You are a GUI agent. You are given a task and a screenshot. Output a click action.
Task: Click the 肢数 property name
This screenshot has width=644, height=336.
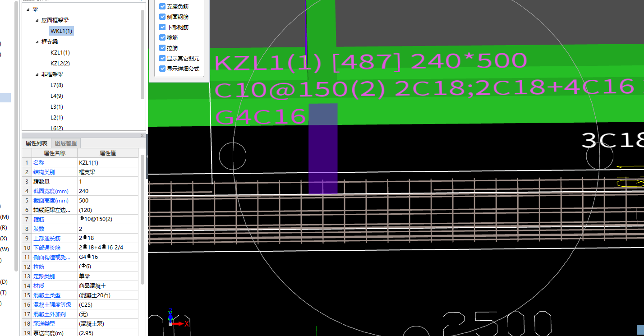click(39, 229)
